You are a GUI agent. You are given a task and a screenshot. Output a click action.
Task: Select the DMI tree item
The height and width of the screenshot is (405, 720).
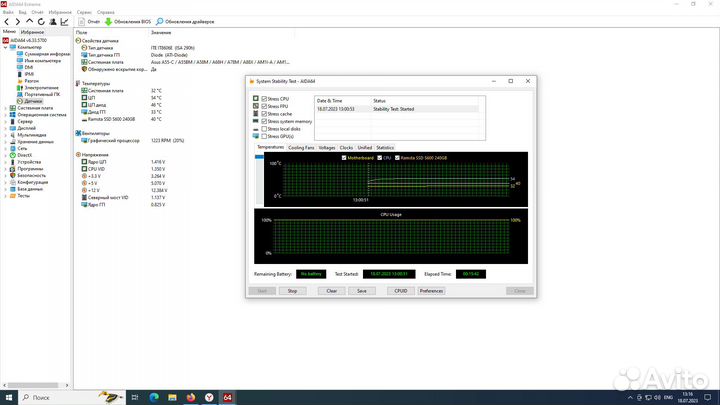(28, 67)
